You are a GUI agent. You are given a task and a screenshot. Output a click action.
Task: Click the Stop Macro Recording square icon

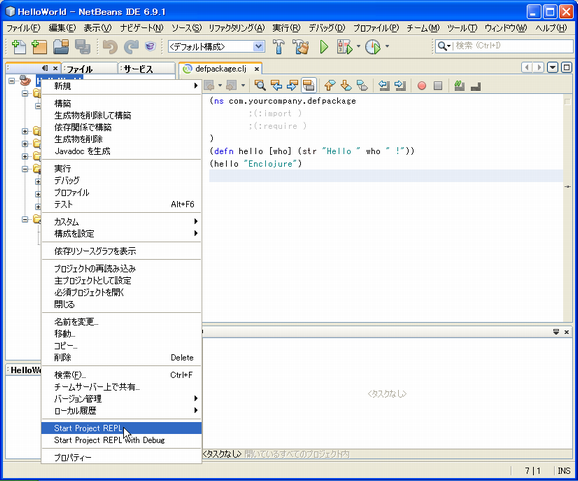(x=438, y=86)
